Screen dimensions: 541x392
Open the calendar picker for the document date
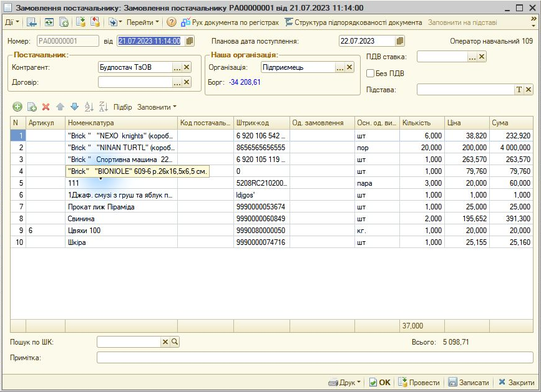pos(190,41)
